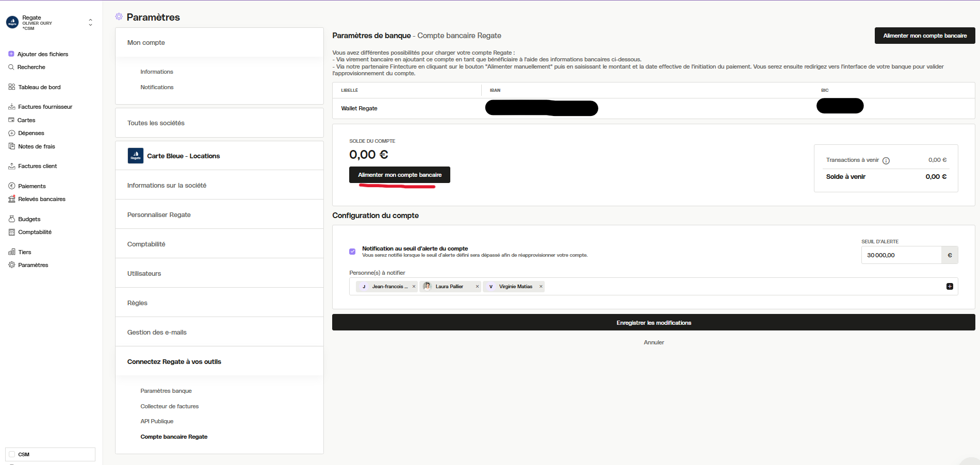Click the LIBELLÉ column header
Image resolution: width=980 pixels, height=465 pixels.
click(350, 90)
